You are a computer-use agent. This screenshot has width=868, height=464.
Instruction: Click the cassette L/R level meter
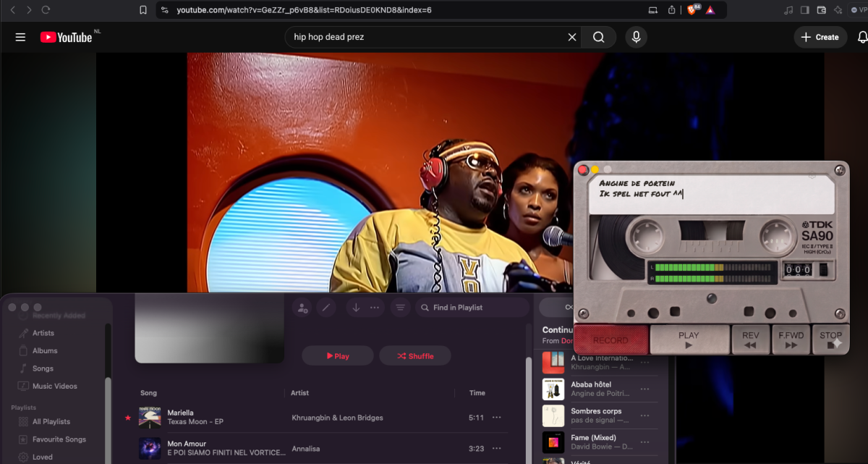point(713,272)
